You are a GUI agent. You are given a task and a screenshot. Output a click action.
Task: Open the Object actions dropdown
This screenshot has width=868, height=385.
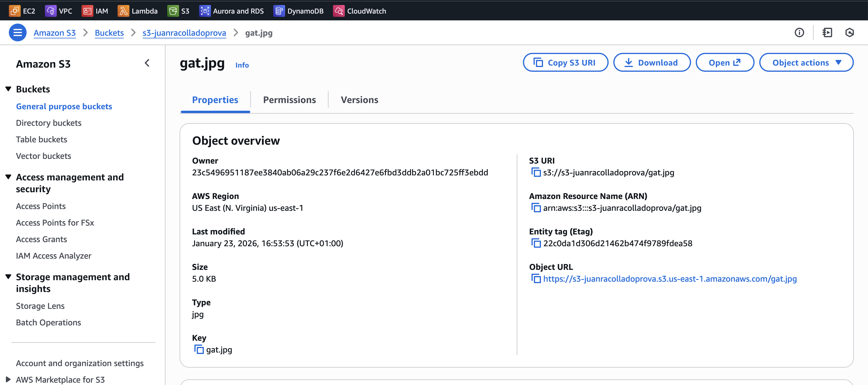pyautogui.click(x=806, y=63)
